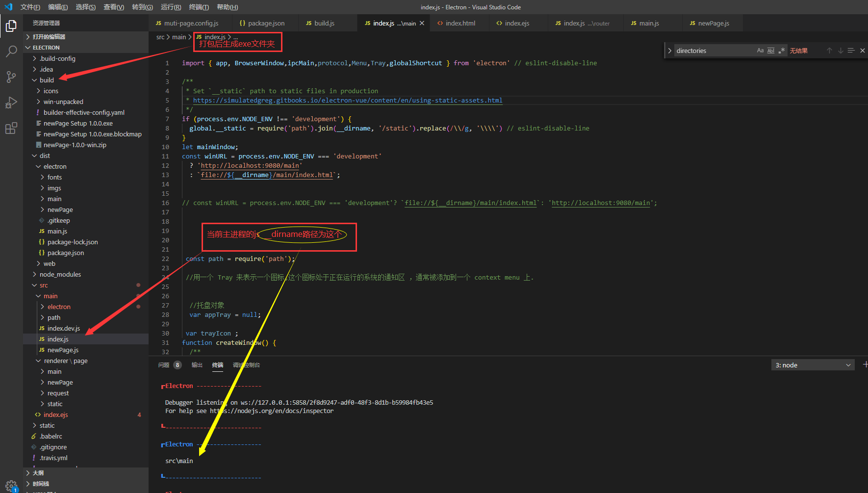Screen dimensions: 868x493
Task: Open the simulatedgreg gitbooks link in code
Action: [x=348, y=101]
